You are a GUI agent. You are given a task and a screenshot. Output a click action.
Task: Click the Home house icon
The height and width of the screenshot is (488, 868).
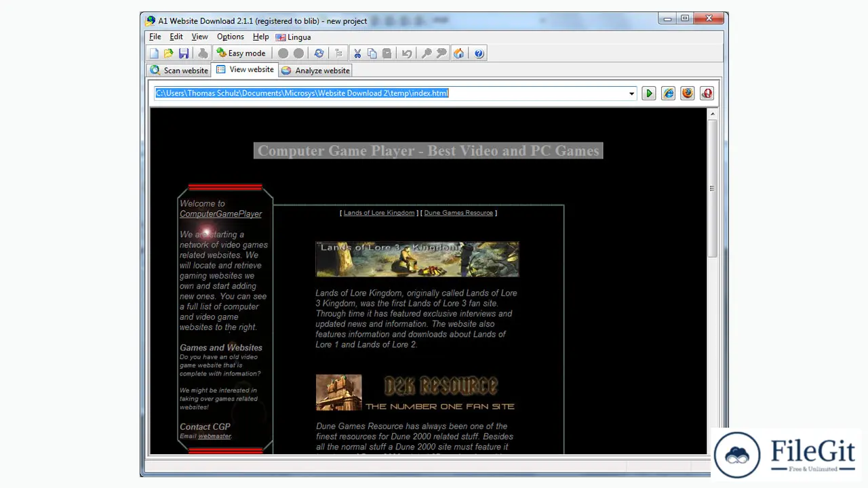(x=459, y=54)
